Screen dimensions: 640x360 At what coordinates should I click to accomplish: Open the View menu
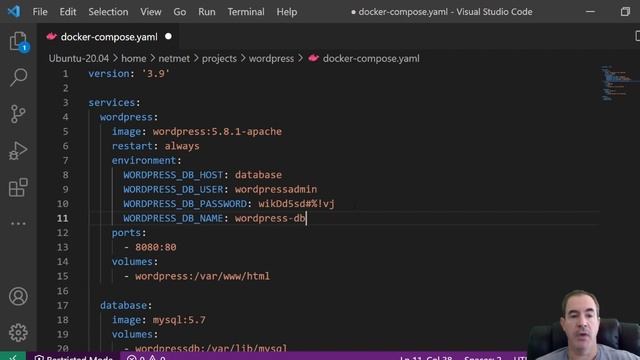151,12
